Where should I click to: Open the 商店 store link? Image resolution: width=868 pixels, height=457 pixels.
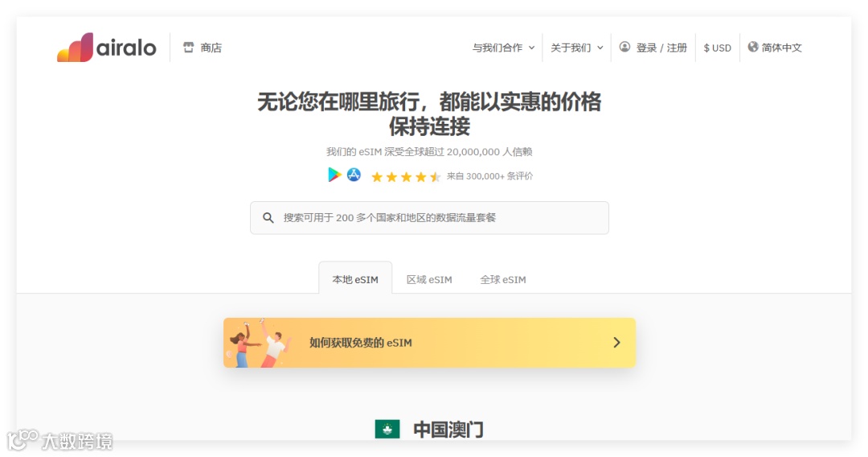click(x=202, y=47)
